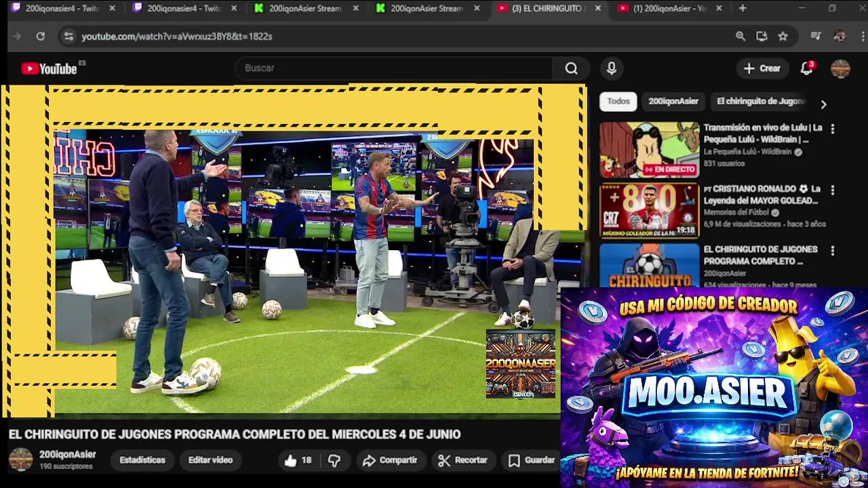The image size is (868, 488).
Task: Open the Transmisión en vivo de Lulu title
Action: click(x=763, y=134)
